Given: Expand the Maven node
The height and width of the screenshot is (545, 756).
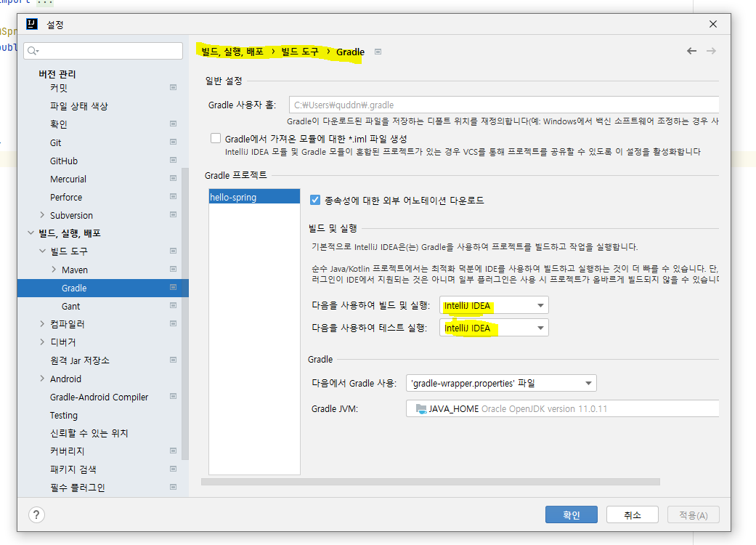Looking at the screenshot, I should (54, 270).
